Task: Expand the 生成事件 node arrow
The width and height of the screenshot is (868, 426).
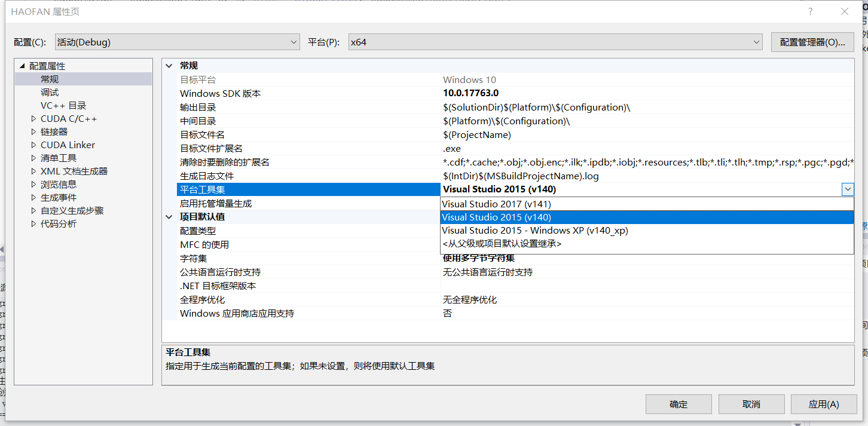Action: point(33,197)
